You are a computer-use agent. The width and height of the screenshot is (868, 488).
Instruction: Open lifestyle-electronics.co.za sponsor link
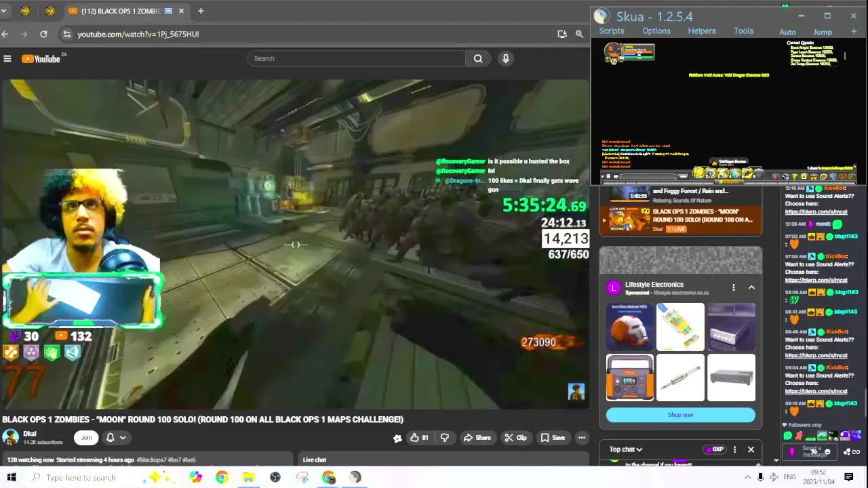[681, 293]
